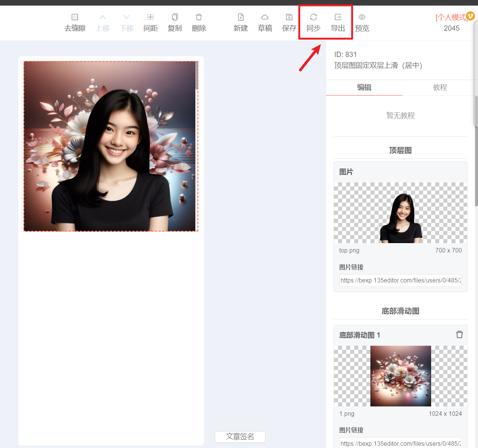The width and height of the screenshot is (478, 448).
Task: Click the top.png image link field
Action: pyautogui.click(x=400, y=280)
